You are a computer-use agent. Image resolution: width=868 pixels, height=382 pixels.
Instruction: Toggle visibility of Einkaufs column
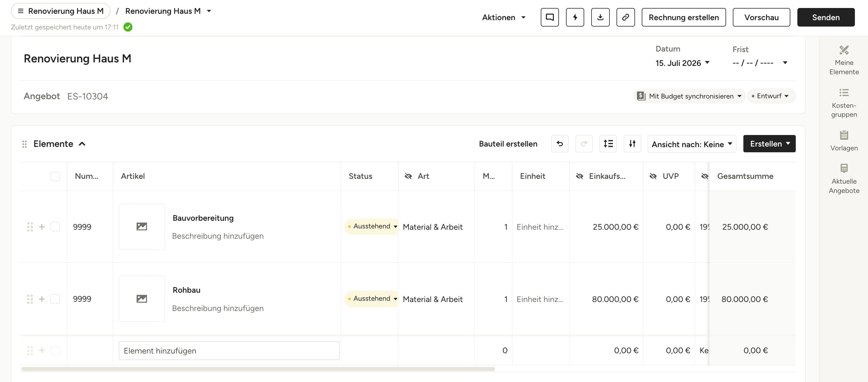[579, 176]
